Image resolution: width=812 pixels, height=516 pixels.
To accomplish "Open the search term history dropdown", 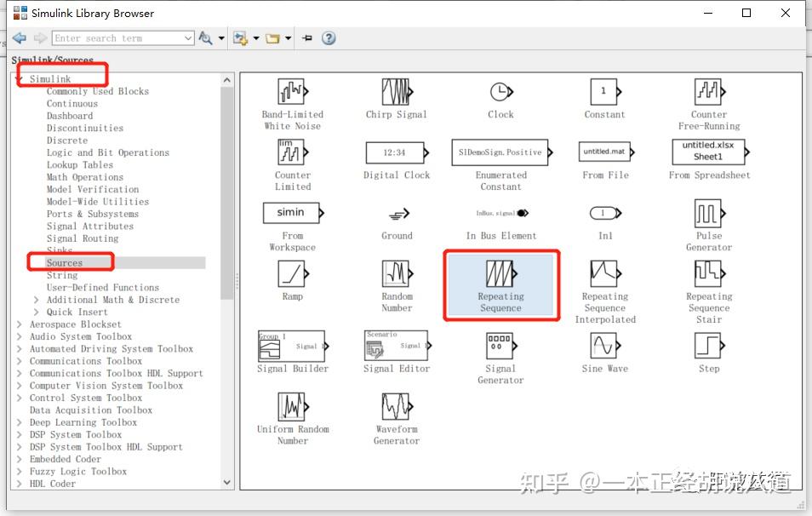I will pyautogui.click(x=188, y=38).
